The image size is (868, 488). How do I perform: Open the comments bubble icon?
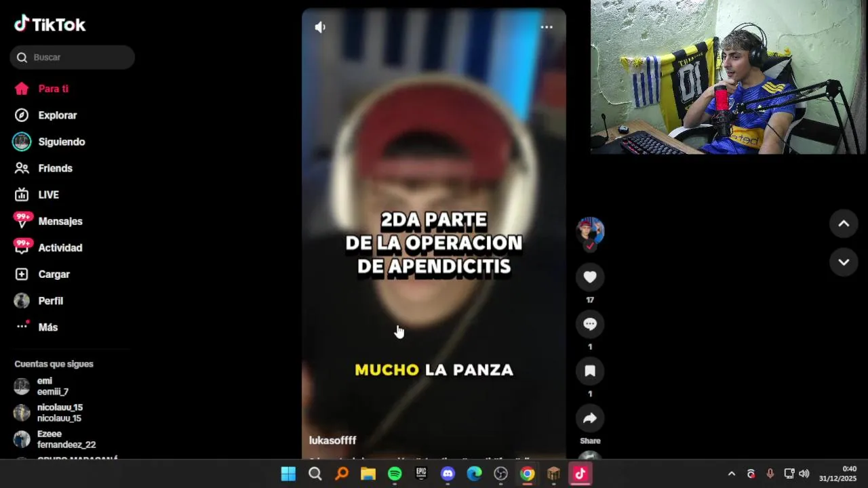590,324
